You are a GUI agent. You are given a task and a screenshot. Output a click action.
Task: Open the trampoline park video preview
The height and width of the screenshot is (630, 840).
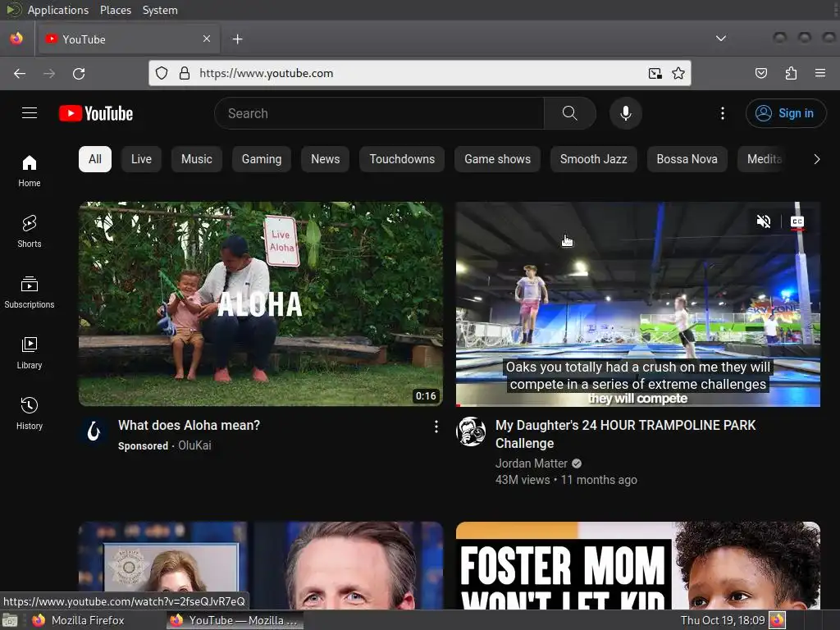coord(637,304)
